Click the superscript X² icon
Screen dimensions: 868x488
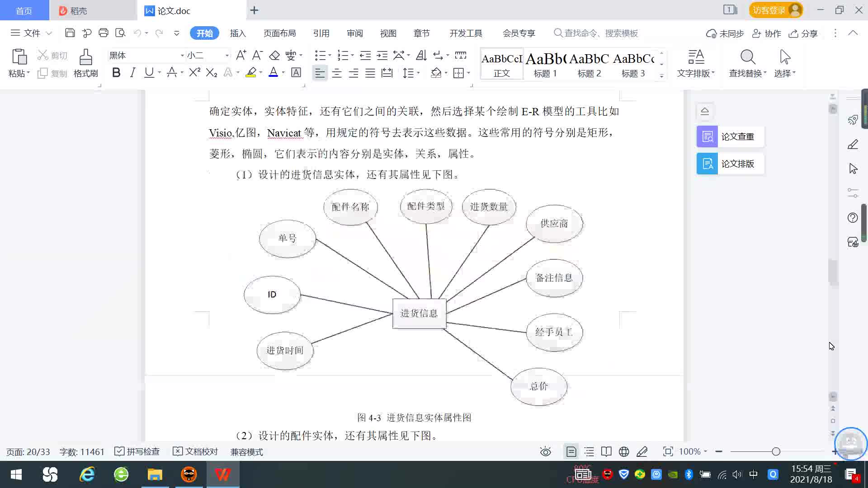(194, 73)
